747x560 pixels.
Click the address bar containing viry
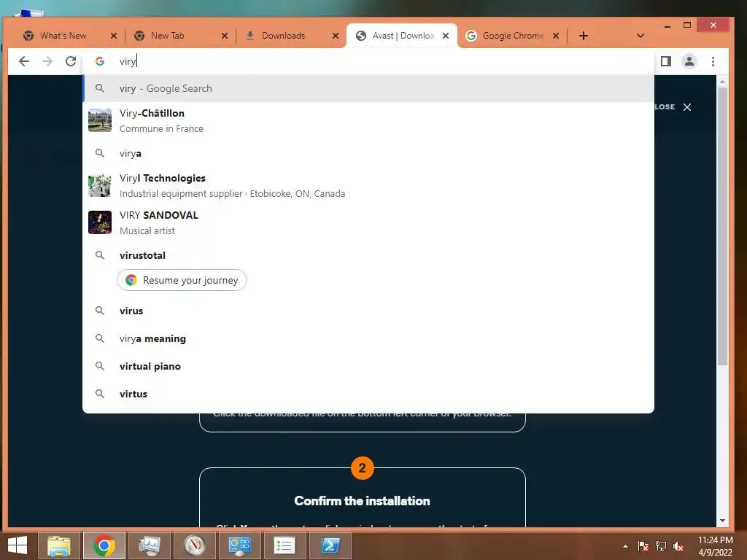pos(368,61)
